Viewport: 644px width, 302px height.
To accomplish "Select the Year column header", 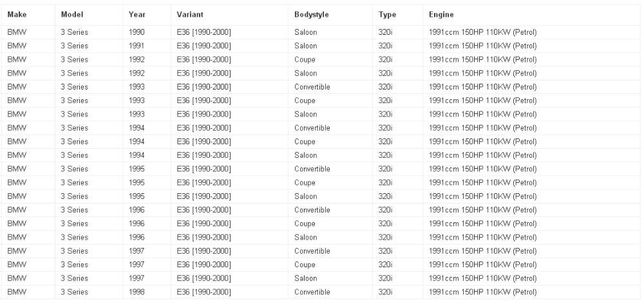I will point(137,14).
